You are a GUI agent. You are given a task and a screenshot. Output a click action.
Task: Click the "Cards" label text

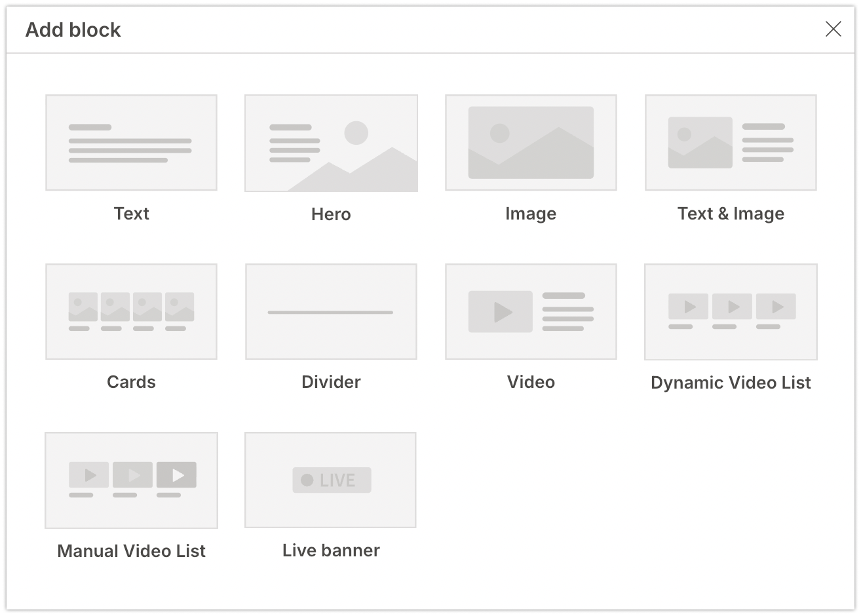click(x=131, y=382)
